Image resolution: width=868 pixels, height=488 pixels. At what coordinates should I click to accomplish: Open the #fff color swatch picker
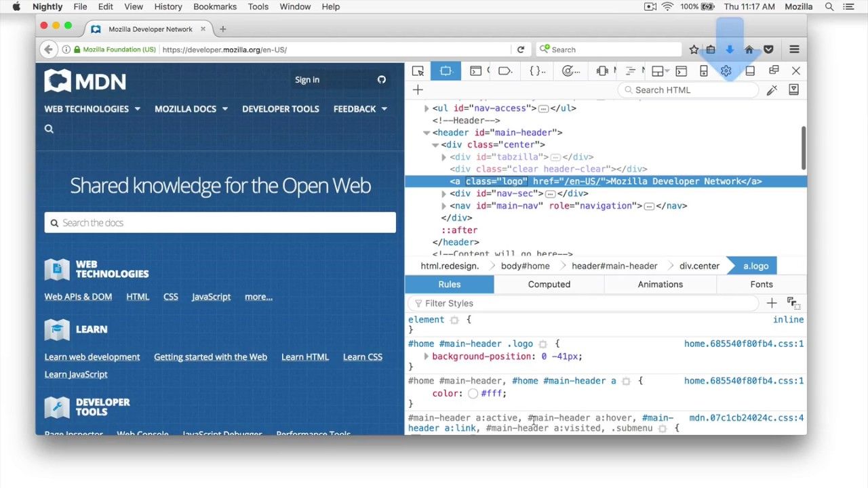[473, 394]
